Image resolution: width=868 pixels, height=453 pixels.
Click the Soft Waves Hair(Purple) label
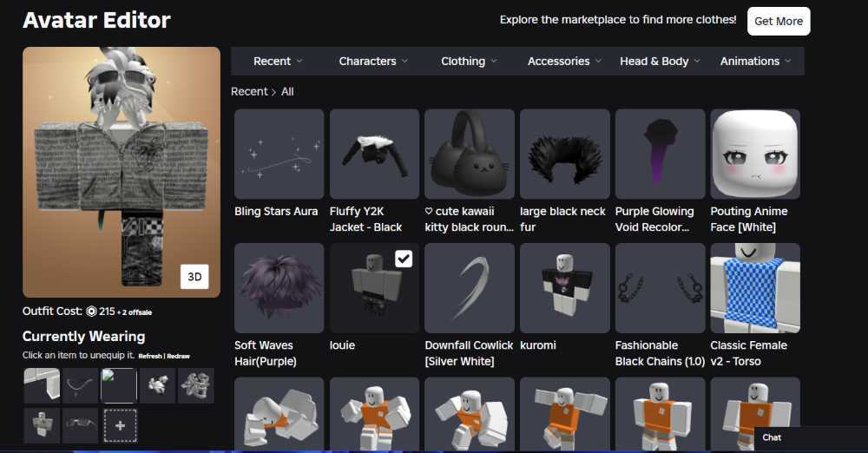tap(266, 353)
